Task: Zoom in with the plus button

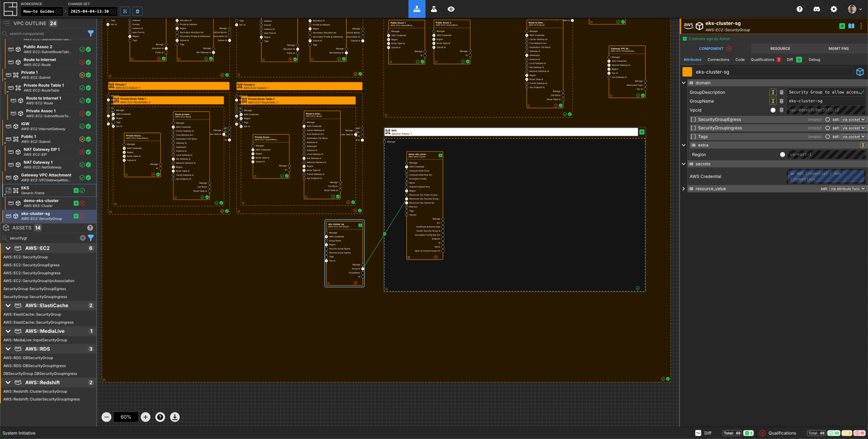Action: click(145, 417)
